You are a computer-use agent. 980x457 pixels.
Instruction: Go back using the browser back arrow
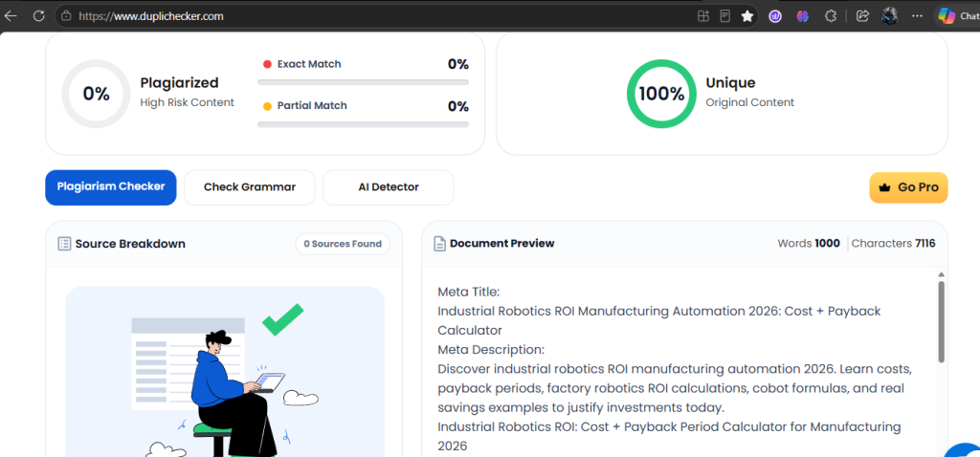click(11, 16)
